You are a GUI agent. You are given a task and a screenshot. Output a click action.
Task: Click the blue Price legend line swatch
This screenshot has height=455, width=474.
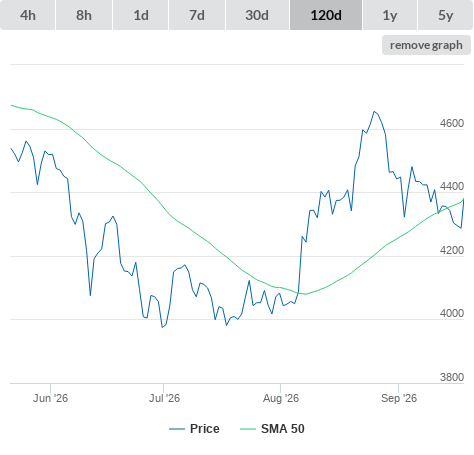177,429
